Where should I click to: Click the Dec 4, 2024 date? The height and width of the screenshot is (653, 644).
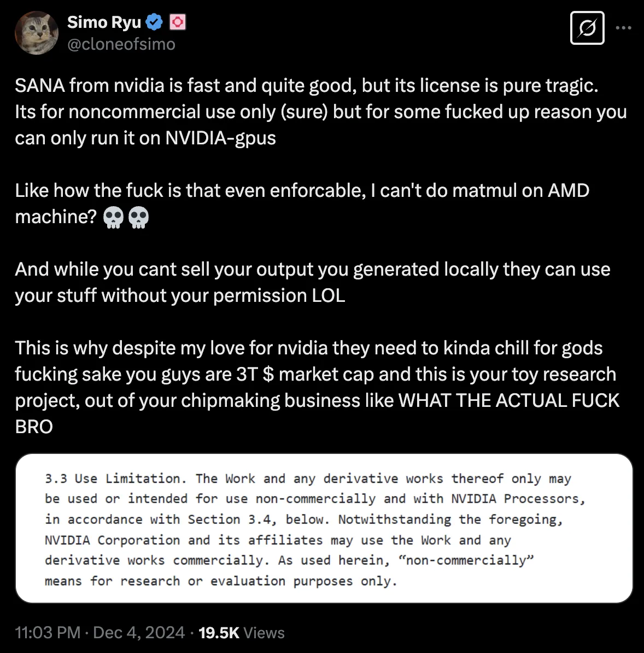(x=139, y=633)
